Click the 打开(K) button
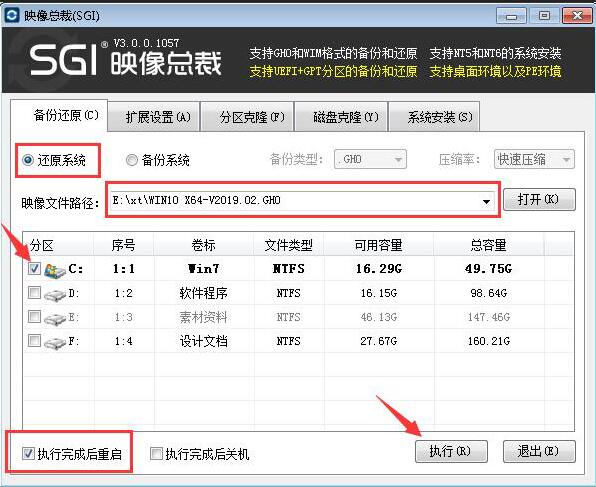This screenshot has height=487, width=596. click(539, 200)
